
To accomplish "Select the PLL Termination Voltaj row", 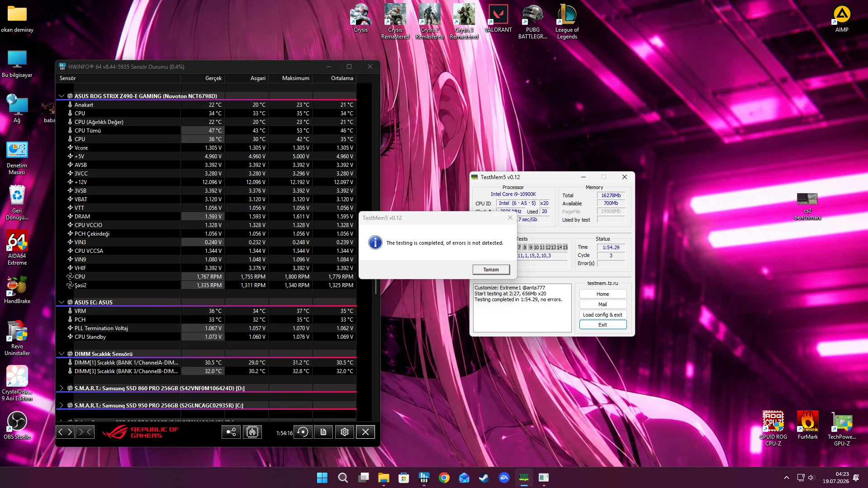I will [206, 328].
